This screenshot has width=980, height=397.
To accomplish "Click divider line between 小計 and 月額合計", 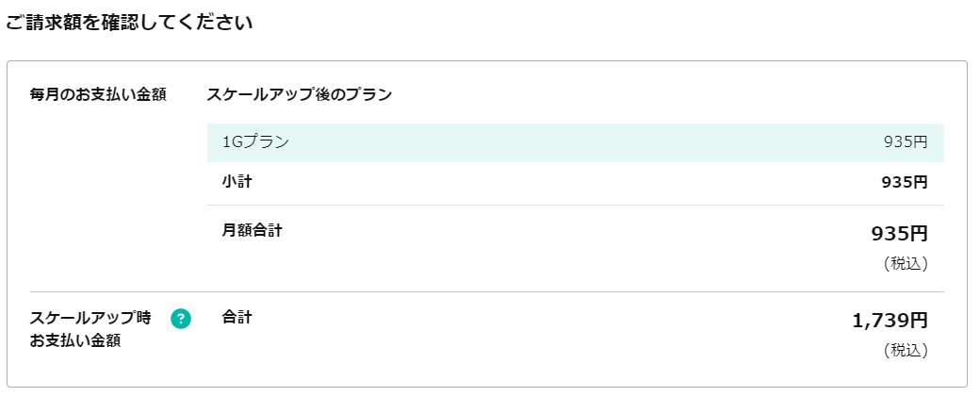I will [575, 205].
